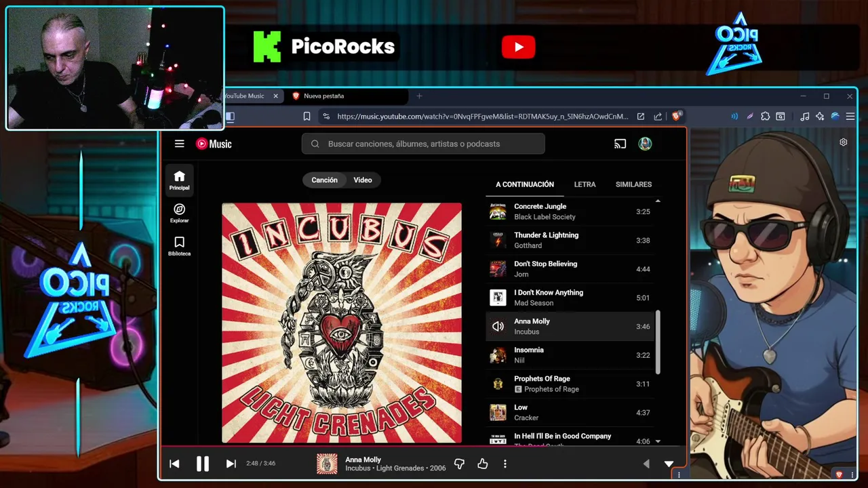Open the Leo AI sparkle icon
This screenshot has width=868, height=488.
pyautogui.click(x=820, y=116)
